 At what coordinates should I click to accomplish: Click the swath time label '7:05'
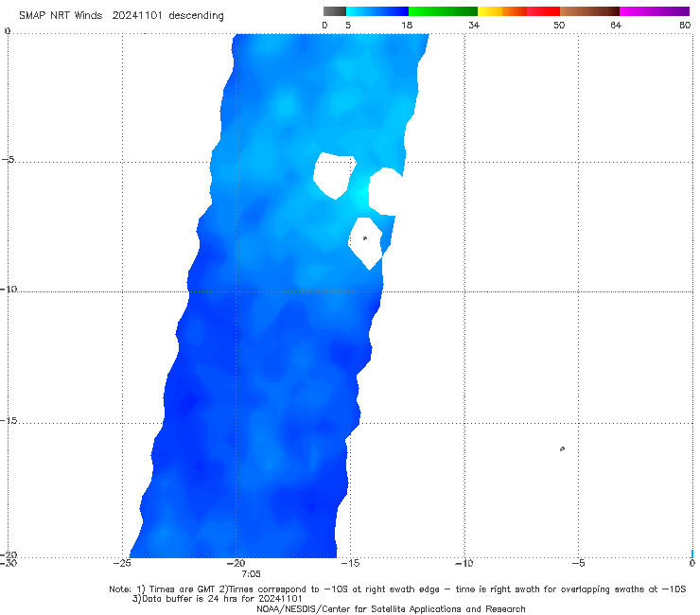[251, 574]
